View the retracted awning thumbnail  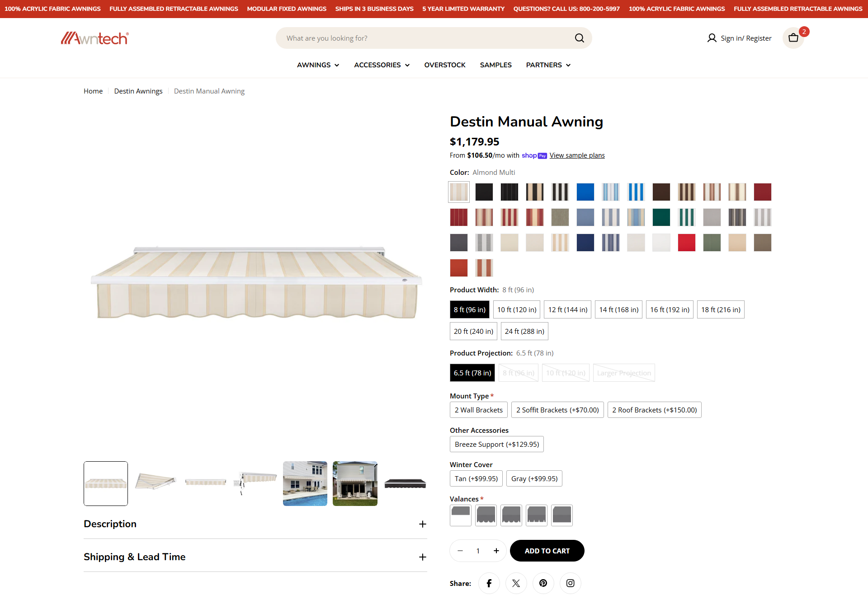(x=205, y=483)
